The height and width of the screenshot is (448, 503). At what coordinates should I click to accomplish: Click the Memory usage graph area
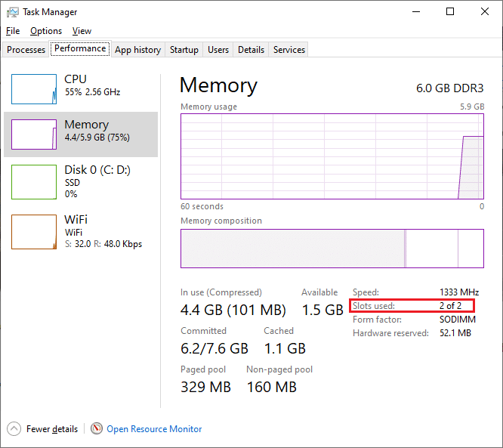point(332,156)
